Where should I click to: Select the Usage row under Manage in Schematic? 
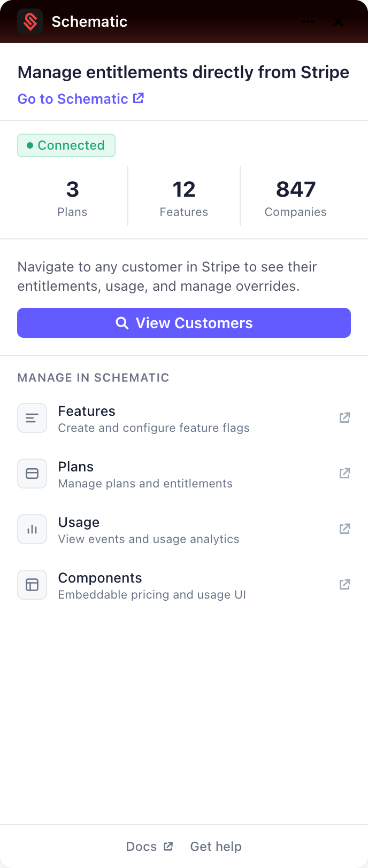click(149, 529)
